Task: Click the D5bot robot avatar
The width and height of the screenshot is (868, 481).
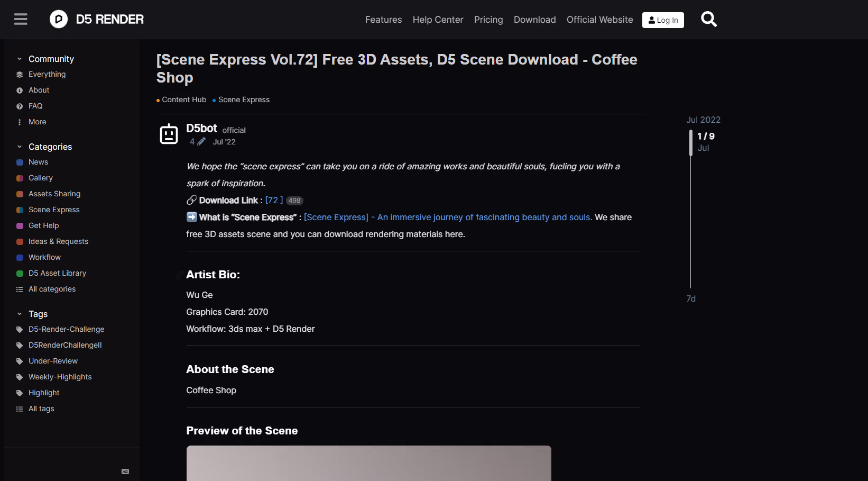Action: pos(169,134)
